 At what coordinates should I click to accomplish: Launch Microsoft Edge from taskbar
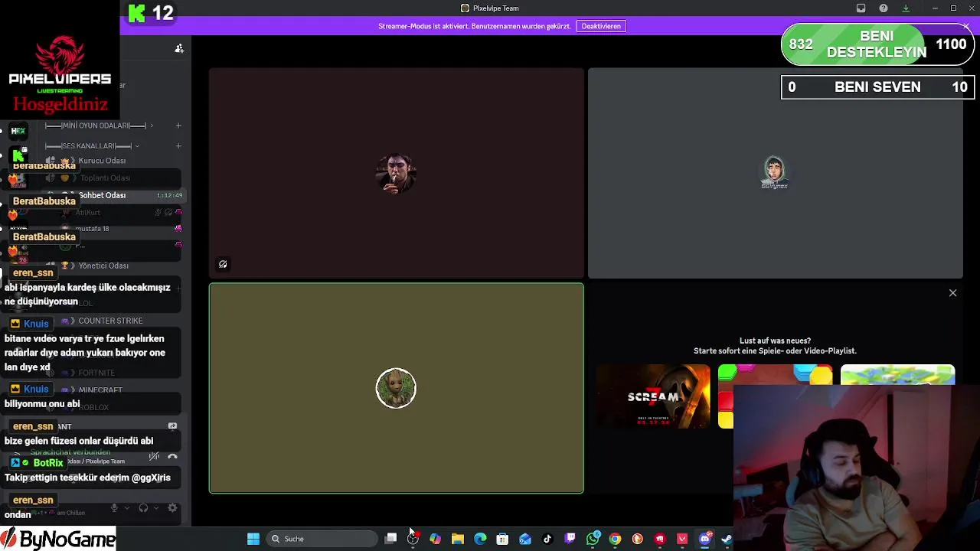480,539
